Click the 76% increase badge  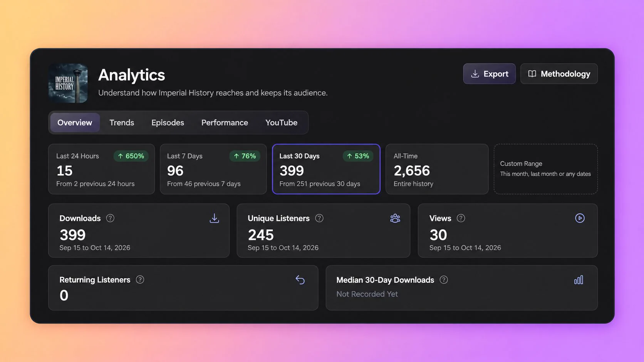[245, 156]
